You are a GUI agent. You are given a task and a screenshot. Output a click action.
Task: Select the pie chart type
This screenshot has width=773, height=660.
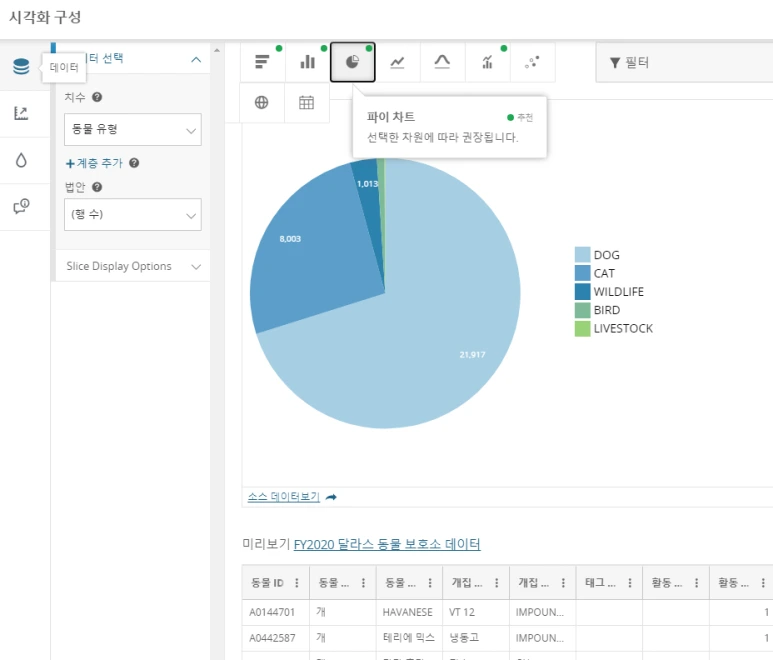coord(352,62)
